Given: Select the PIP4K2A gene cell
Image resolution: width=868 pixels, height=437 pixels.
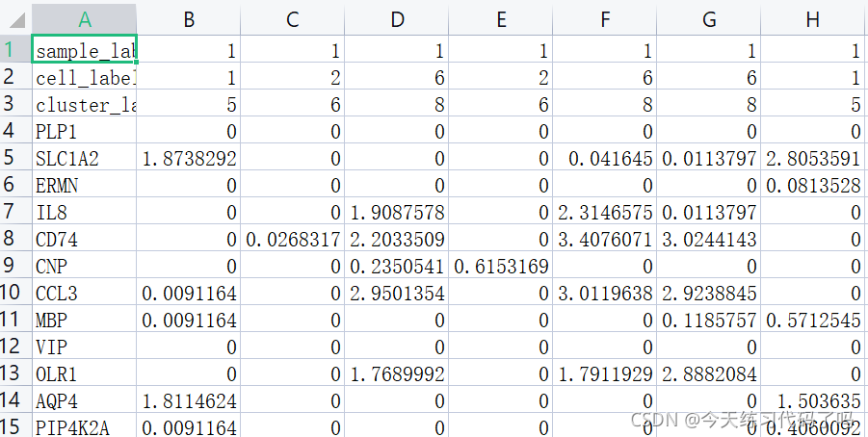Looking at the screenshot, I should (84, 426).
